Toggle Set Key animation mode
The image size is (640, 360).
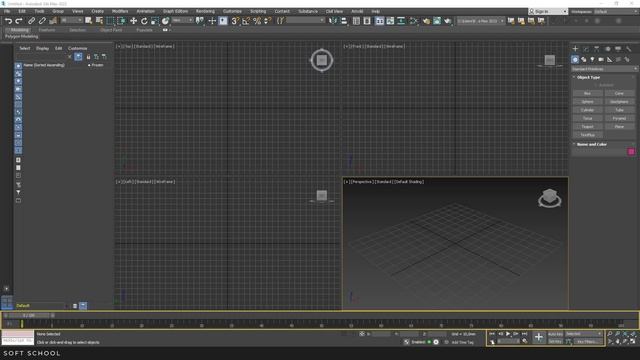pyautogui.click(x=555, y=341)
